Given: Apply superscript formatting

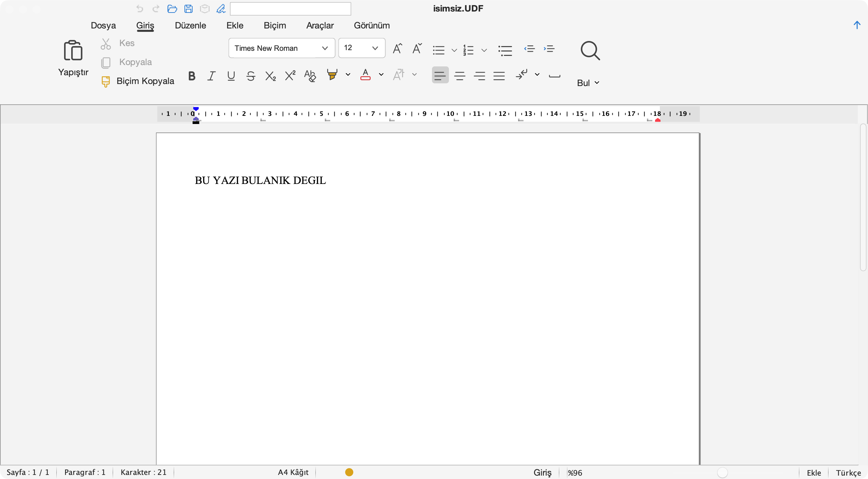Looking at the screenshot, I should (290, 75).
